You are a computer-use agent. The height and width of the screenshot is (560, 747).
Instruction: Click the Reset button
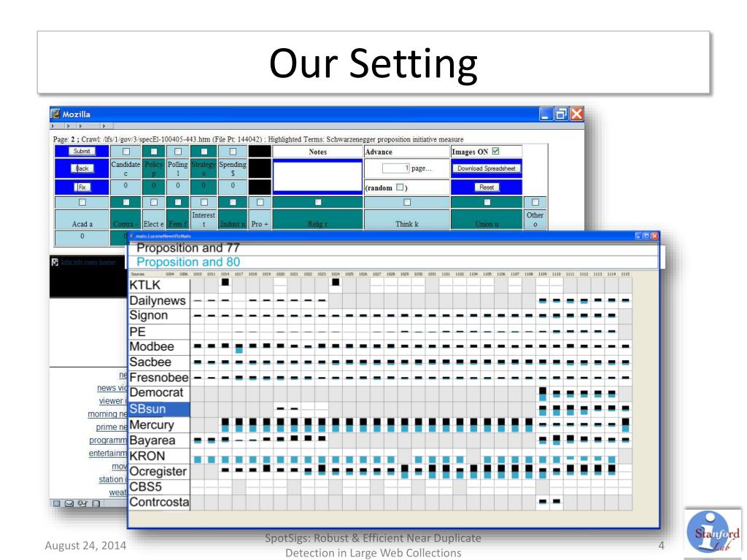(x=487, y=187)
